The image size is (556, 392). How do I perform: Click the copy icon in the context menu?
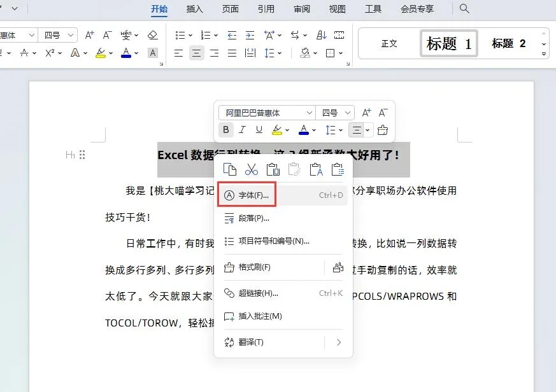(230, 169)
